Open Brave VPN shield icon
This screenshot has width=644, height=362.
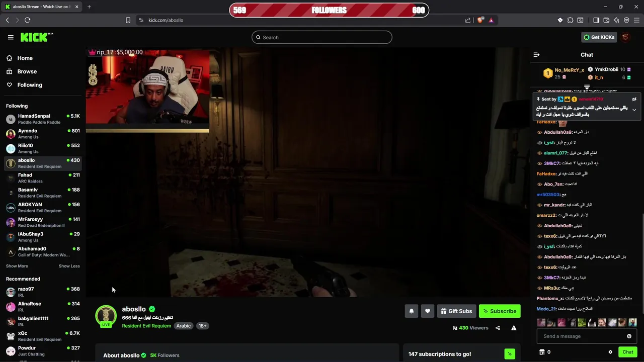[x=626, y=20]
